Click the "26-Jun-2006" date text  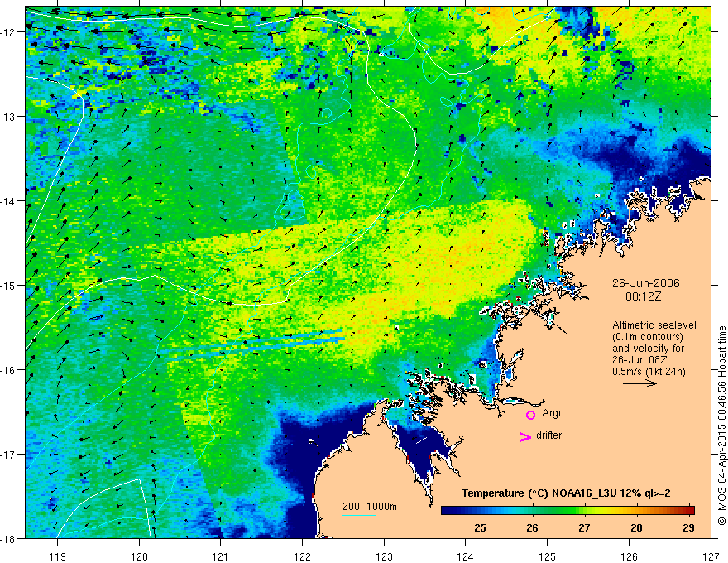(646, 283)
